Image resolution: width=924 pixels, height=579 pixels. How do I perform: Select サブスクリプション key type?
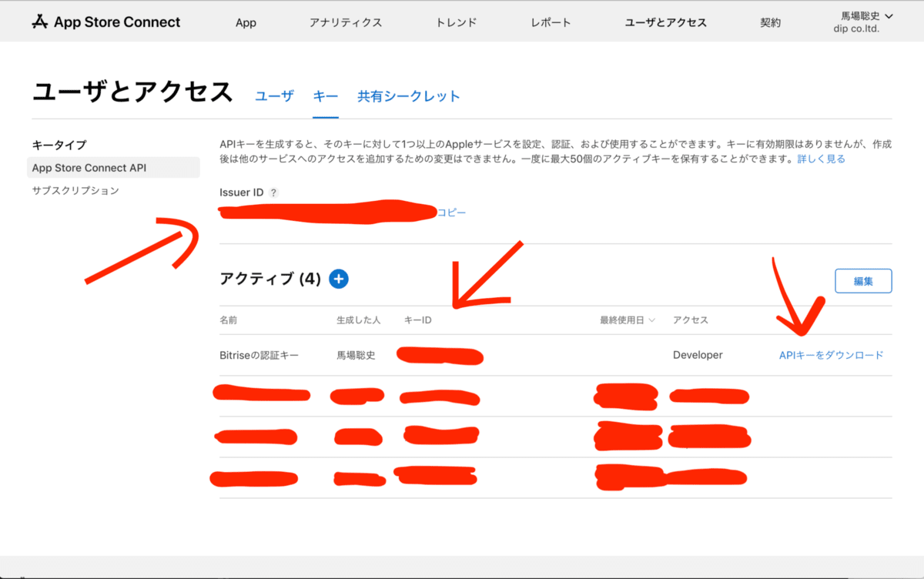pos(75,190)
